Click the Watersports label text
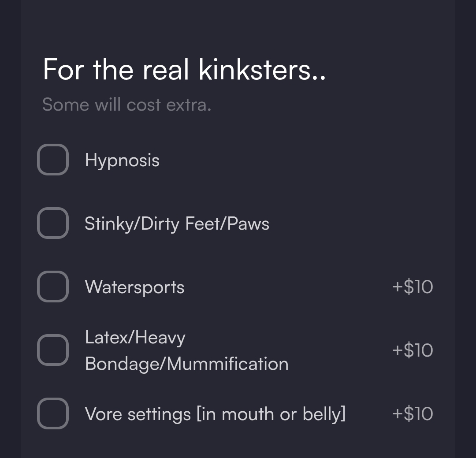This screenshot has height=458, width=476. point(134,287)
